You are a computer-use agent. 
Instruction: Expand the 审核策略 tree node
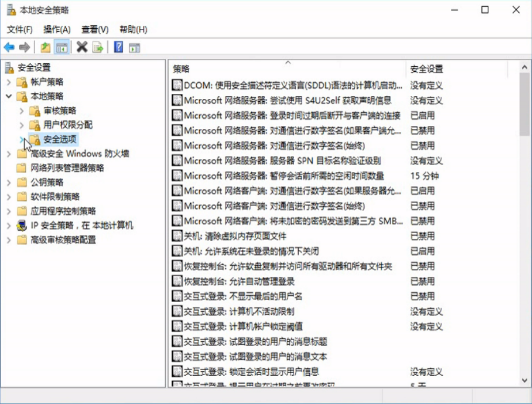[x=22, y=110]
